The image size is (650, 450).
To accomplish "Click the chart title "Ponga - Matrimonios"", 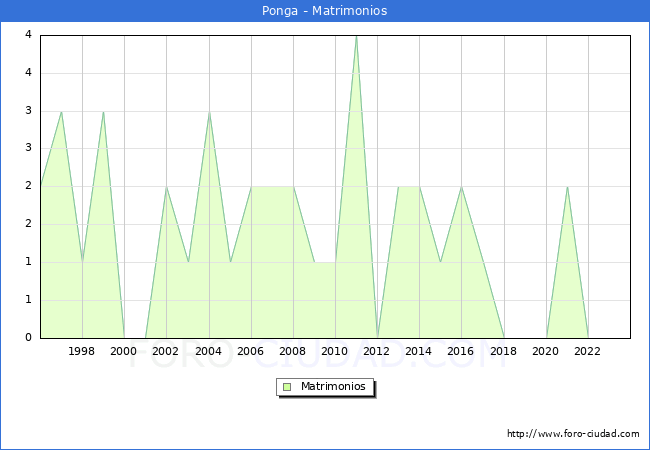I will pos(325,11).
